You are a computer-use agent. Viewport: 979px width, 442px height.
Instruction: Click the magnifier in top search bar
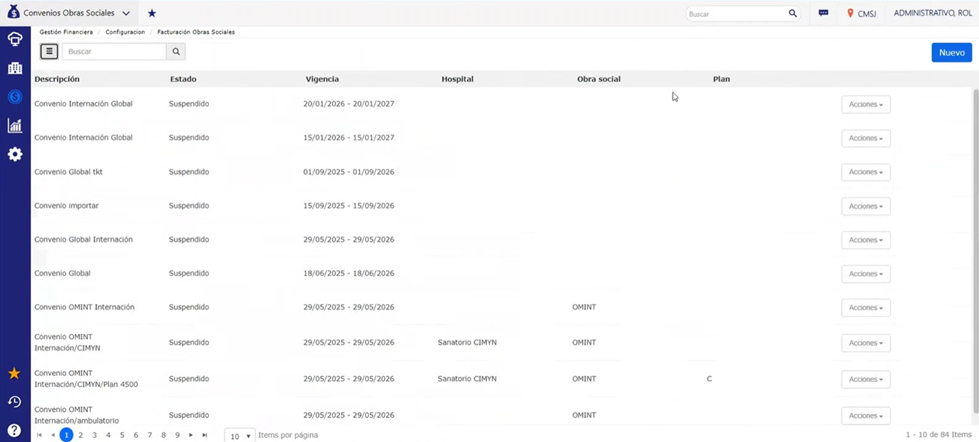pos(792,13)
